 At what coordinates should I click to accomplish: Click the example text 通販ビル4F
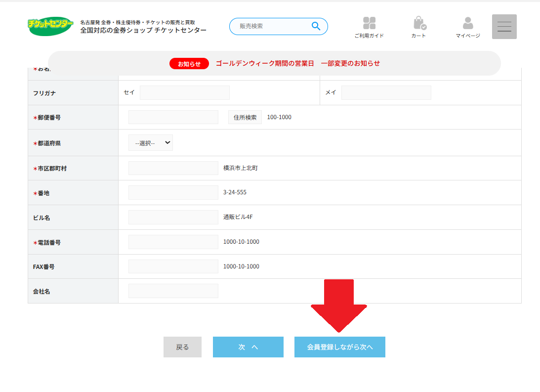(238, 217)
